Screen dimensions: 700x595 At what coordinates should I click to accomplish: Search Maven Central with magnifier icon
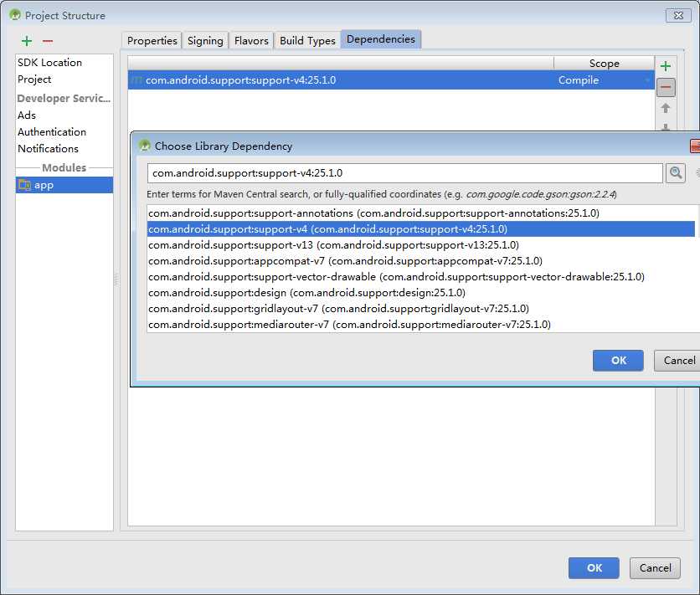pos(676,172)
